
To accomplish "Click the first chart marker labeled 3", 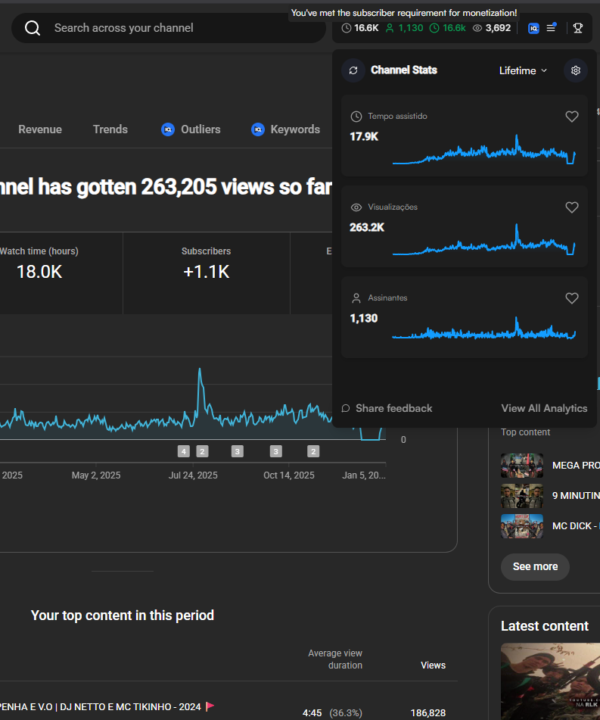I will pos(237,451).
